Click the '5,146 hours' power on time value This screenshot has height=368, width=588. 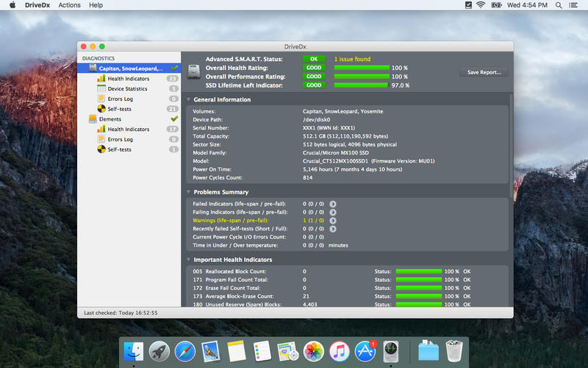pyautogui.click(x=353, y=169)
